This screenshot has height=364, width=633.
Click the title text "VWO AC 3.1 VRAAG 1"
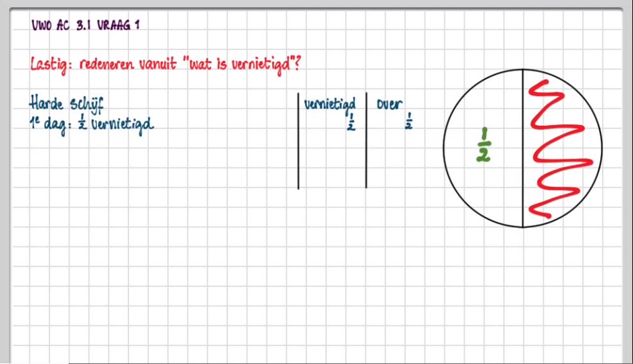pos(85,25)
